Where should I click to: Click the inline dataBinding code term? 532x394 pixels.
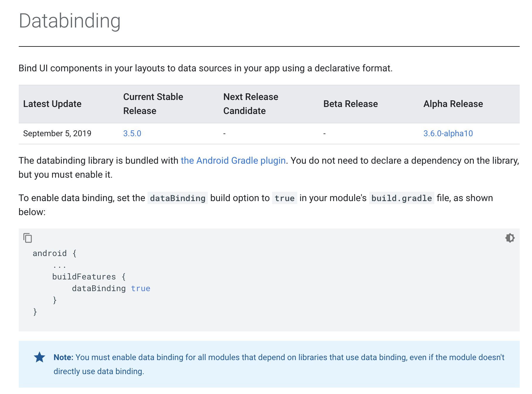[x=177, y=198]
